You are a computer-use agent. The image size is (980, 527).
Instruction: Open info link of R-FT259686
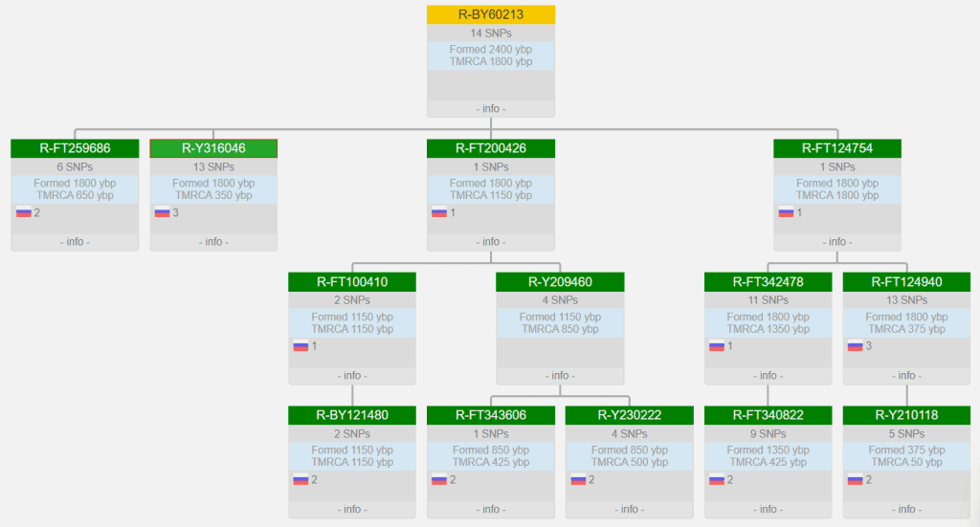75,242
